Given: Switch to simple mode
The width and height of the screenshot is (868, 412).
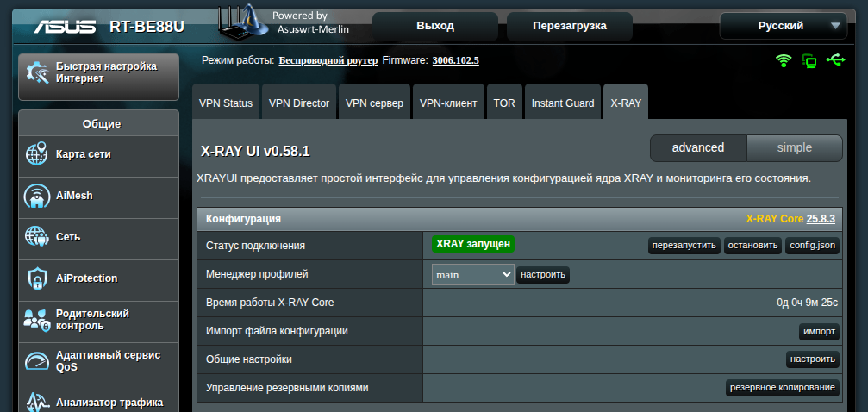Looking at the screenshot, I should 795,148.
